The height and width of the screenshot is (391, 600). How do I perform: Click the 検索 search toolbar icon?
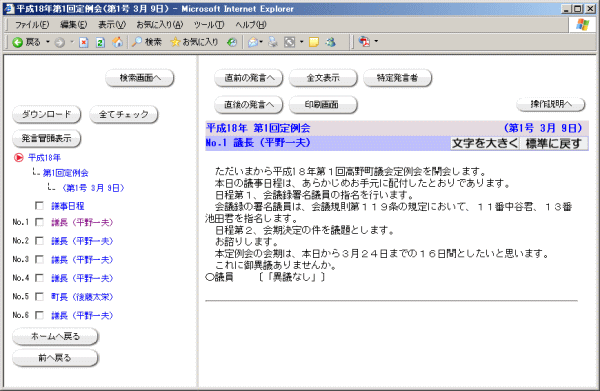[147, 42]
